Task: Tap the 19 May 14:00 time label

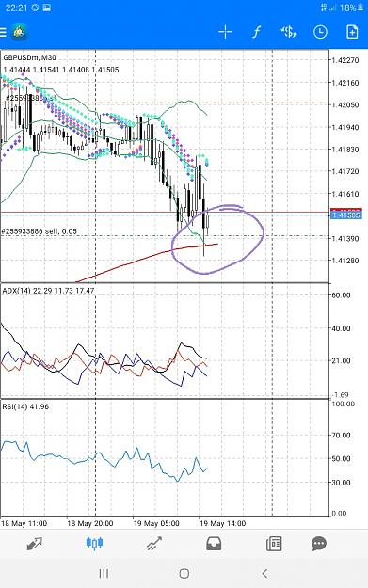Action: pos(223,523)
